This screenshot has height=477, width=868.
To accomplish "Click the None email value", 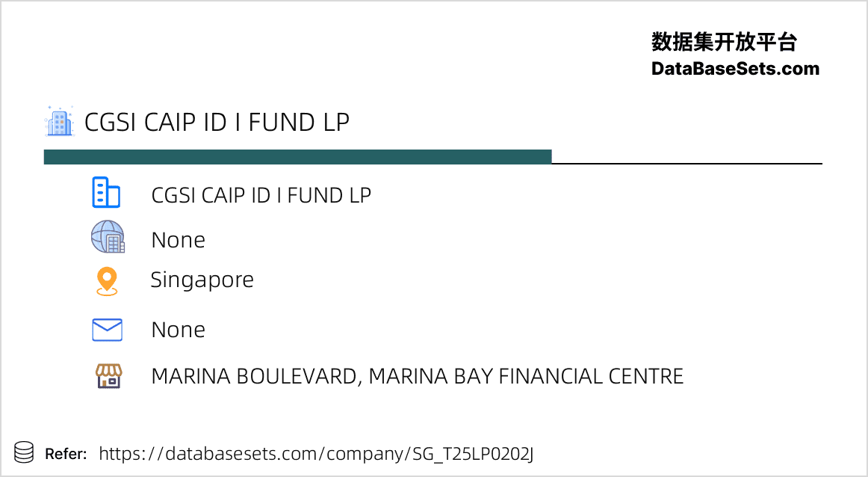I will 179,330.
